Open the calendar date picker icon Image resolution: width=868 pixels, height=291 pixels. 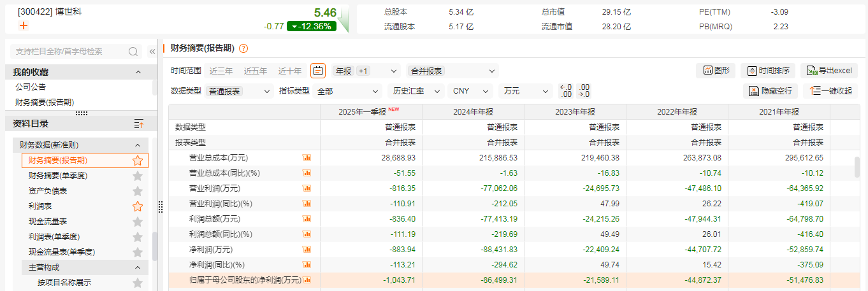pos(318,71)
